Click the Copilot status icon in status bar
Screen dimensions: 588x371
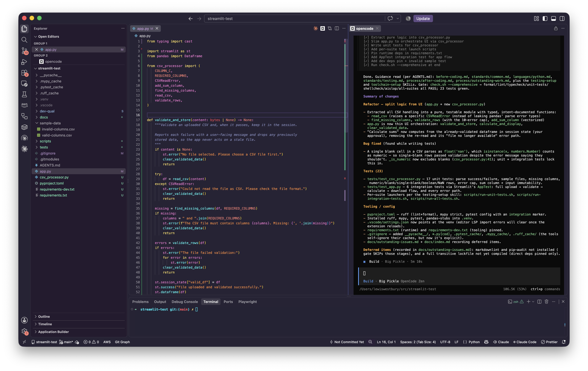[486, 342]
